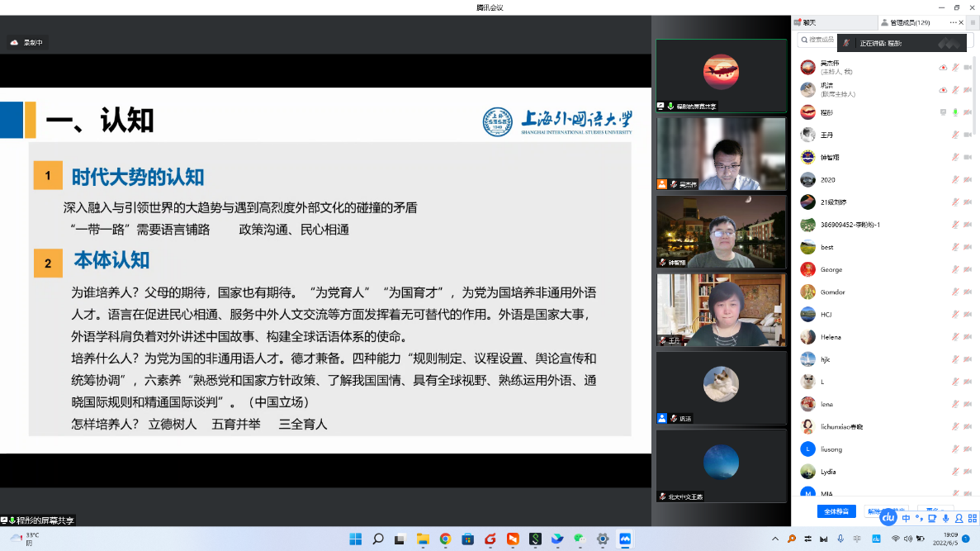The image size is (980, 551).
Task: Toggle the camera icon for George
Action: point(968,269)
